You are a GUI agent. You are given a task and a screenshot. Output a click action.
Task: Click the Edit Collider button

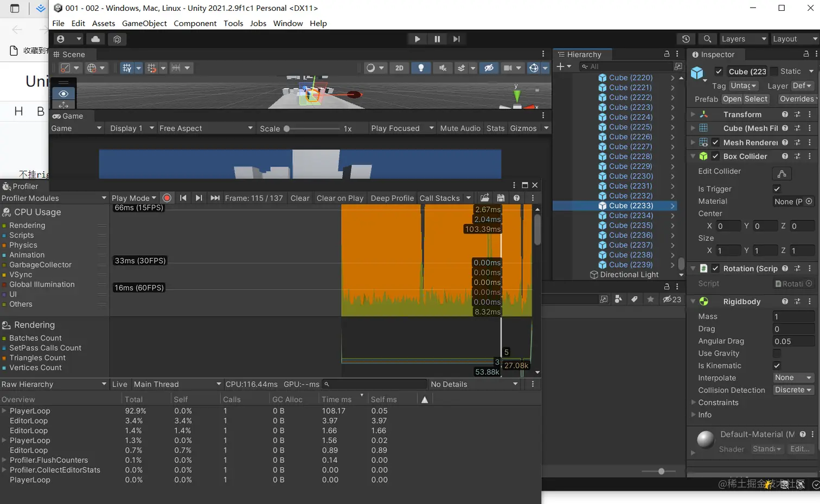coord(781,173)
